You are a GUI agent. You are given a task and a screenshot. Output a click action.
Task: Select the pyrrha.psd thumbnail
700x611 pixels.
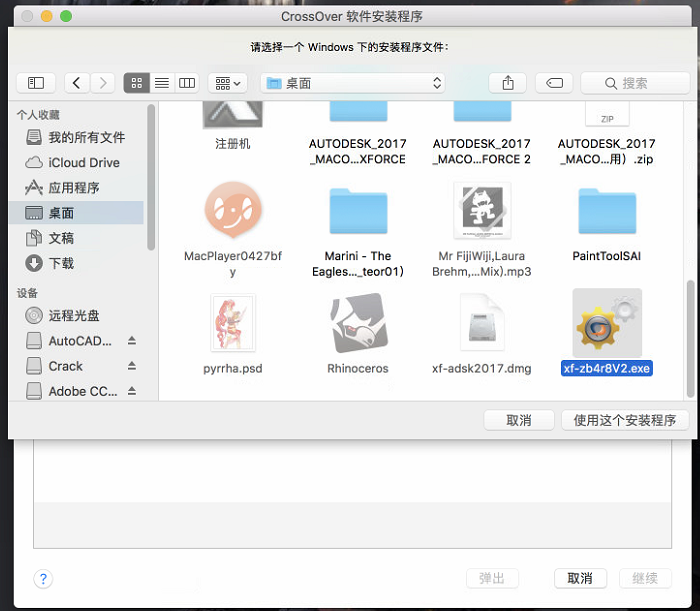(233, 323)
